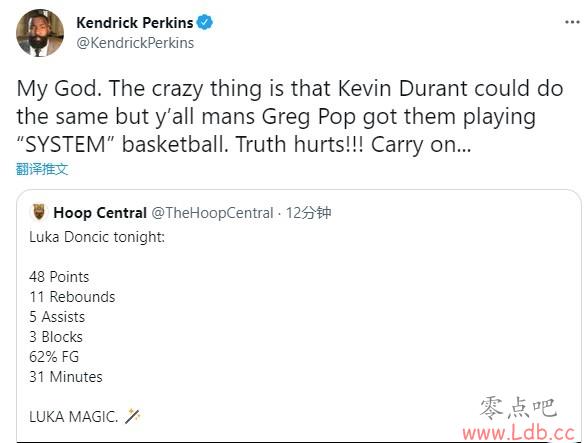The height and width of the screenshot is (443, 584).
Task: Click the magic wand emoji
Action: pos(132,416)
